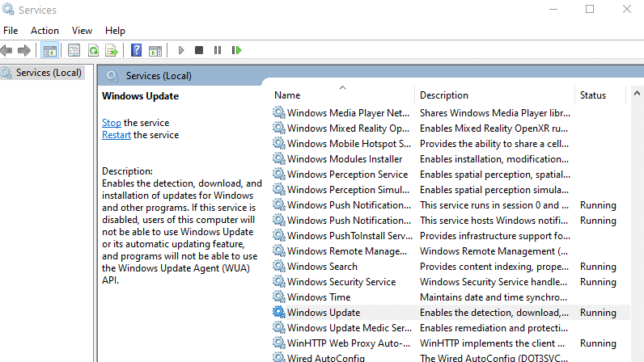This screenshot has height=362, width=644.
Task: Click the Restart the service link
Action: [x=117, y=135]
